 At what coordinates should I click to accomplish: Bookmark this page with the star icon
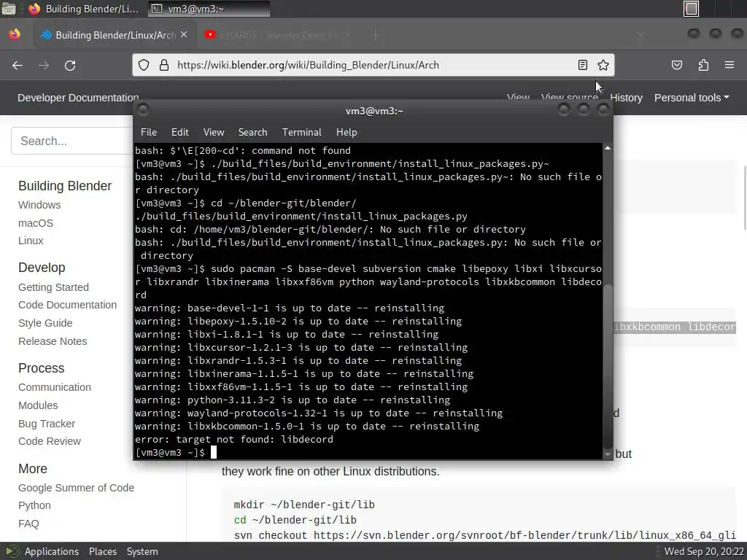[x=603, y=65]
